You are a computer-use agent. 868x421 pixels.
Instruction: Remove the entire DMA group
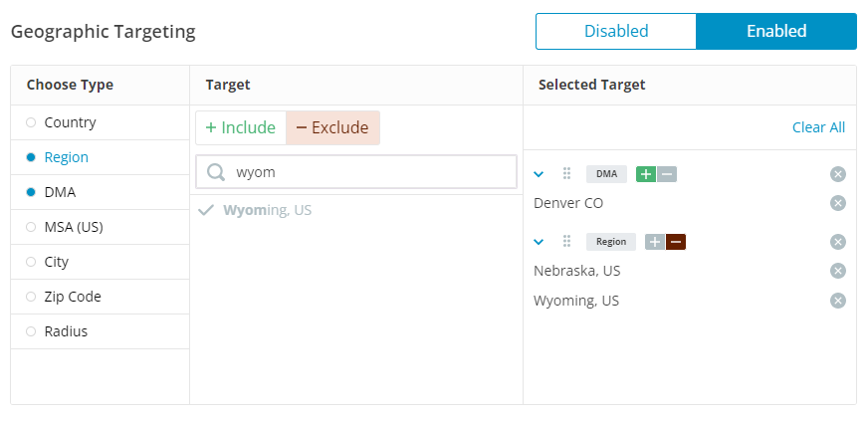(838, 174)
